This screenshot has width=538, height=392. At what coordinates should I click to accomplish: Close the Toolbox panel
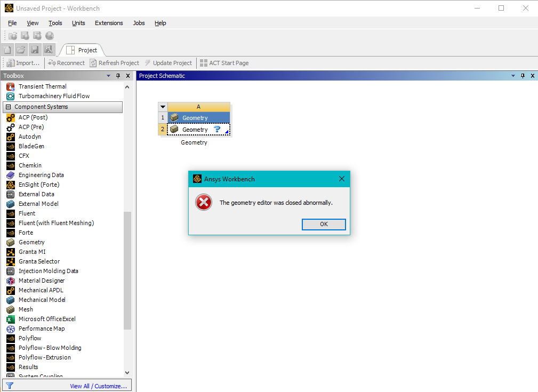pyautogui.click(x=128, y=76)
